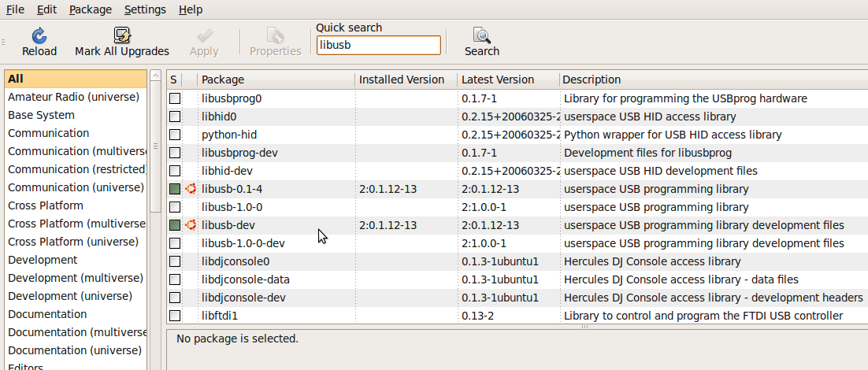This screenshot has height=370, width=868.
Task: Mark the libdjconsole-data status checkbox
Action: (x=175, y=279)
